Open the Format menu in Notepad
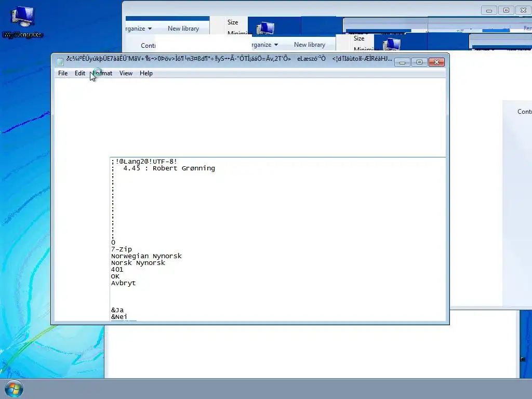This screenshot has height=399, width=532. (x=102, y=73)
